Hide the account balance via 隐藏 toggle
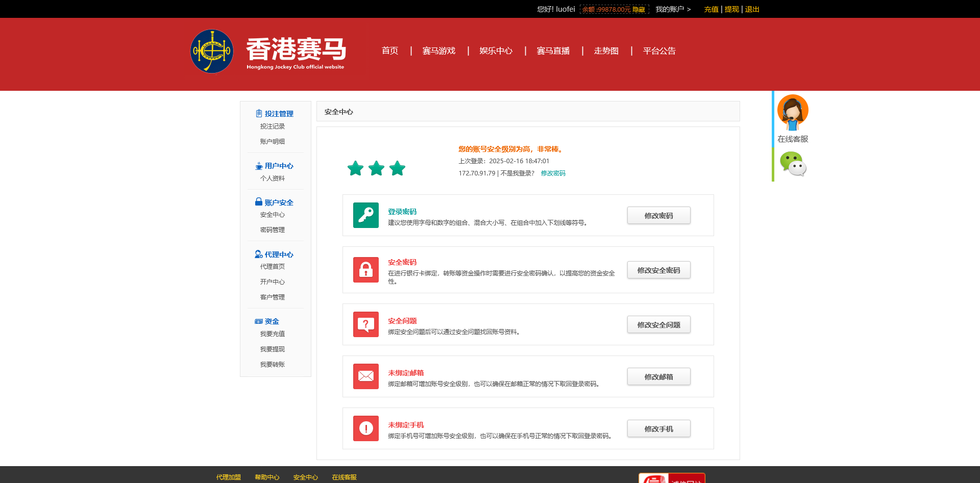This screenshot has height=483, width=980. [x=639, y=10]
